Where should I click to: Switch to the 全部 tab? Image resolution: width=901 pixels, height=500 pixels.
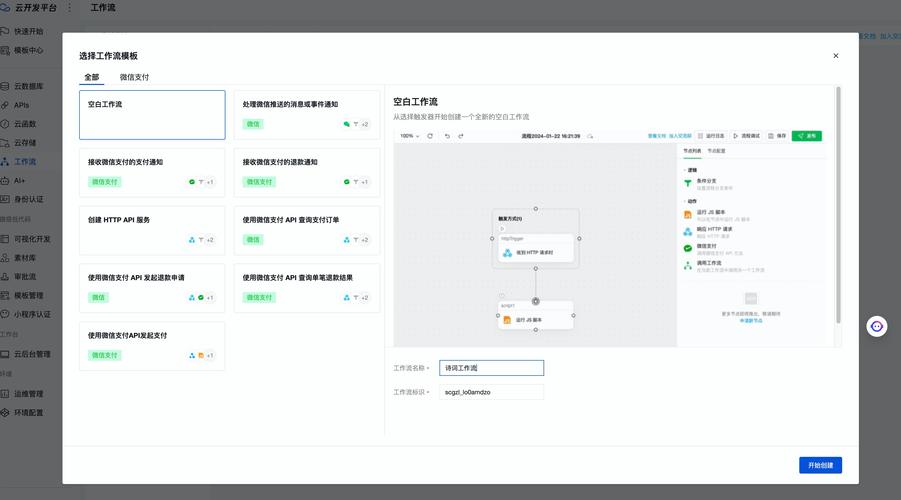91,77
